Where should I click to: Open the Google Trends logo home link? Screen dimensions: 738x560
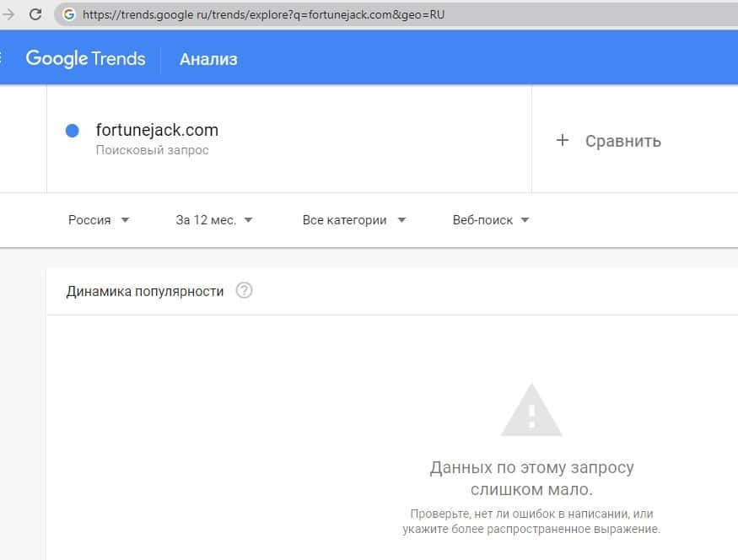[x=85, y=58]
